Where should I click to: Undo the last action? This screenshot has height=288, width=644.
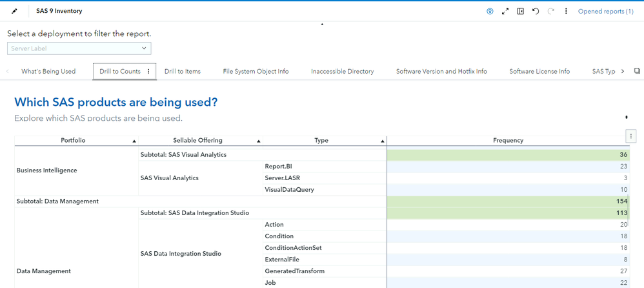pyautogui.click(x=536, y=12)
